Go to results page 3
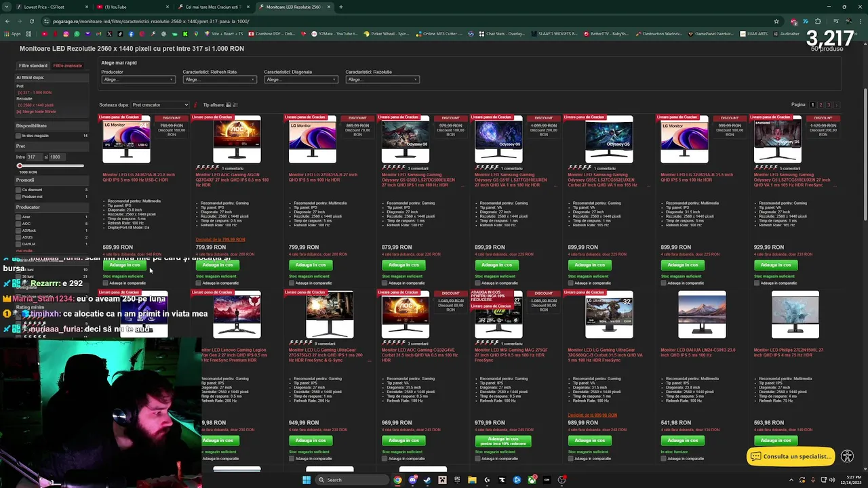Viewport: 868px width, 488px height. [x=829, y=105]
